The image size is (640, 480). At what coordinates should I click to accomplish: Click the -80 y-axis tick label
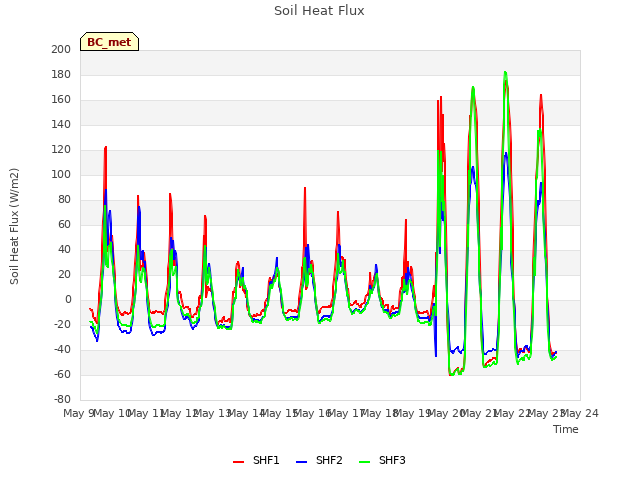[62, 399]
